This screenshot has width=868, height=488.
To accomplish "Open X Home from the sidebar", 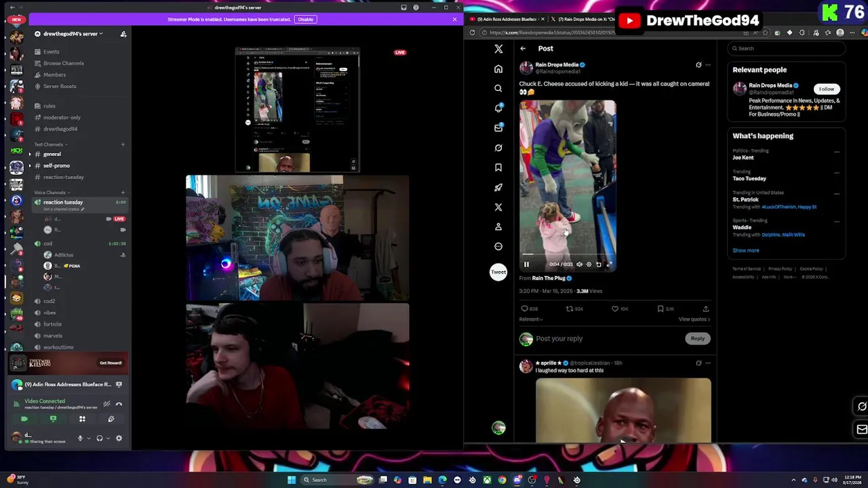I will pyautogui.click(x=498, y=69).
